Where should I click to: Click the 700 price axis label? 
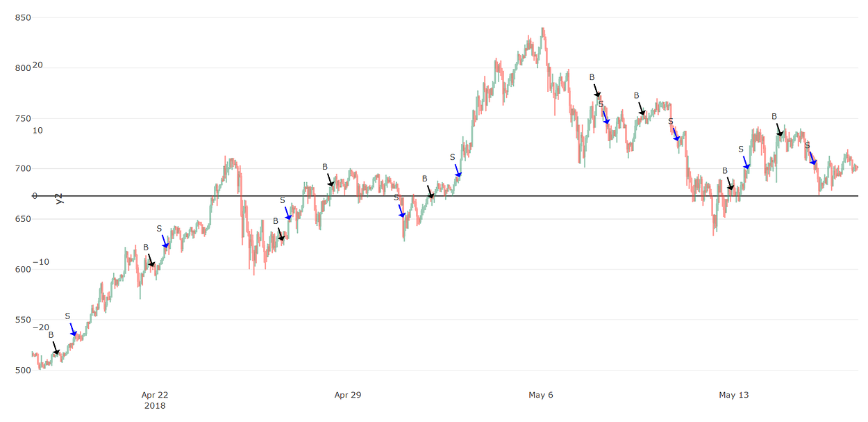[22, 168]
